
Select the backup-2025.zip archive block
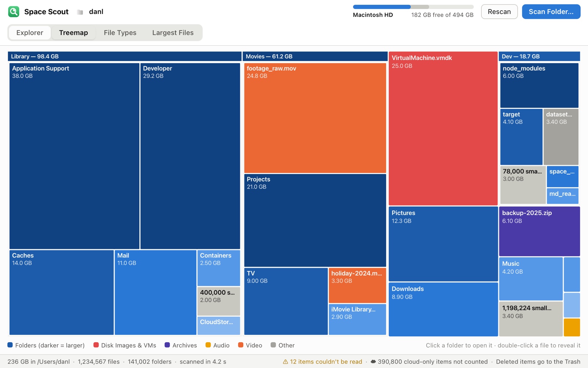coord(539,231)
